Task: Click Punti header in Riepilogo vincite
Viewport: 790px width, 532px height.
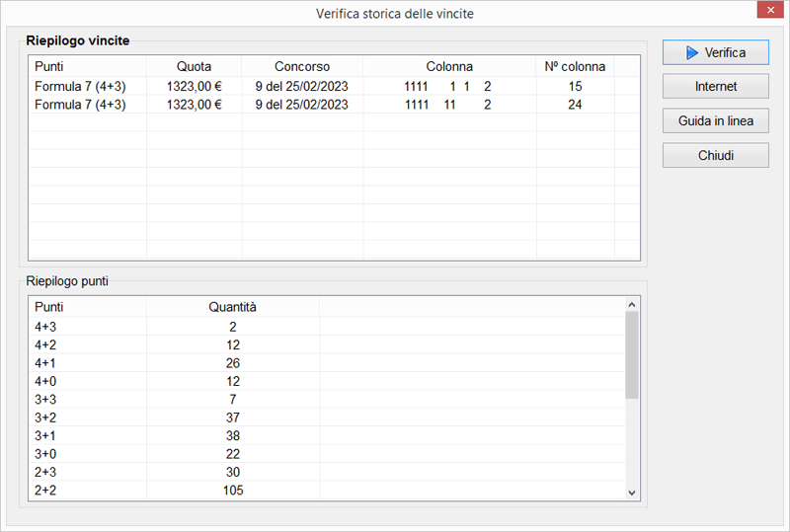Action: pos(87,66)
